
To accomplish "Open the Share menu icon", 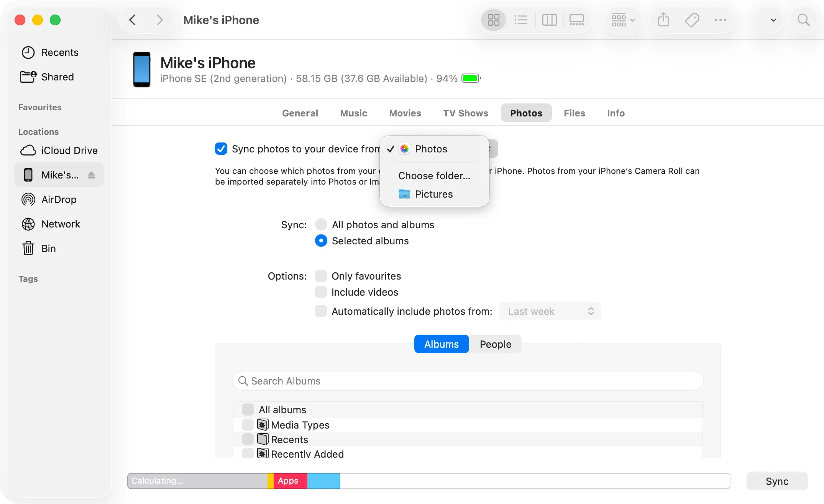I will coord(663,20).
